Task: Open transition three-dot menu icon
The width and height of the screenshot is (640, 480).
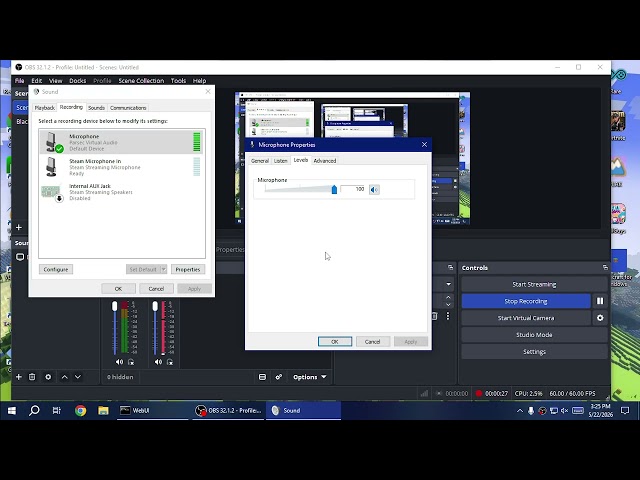Action: [x=448, y=316]
